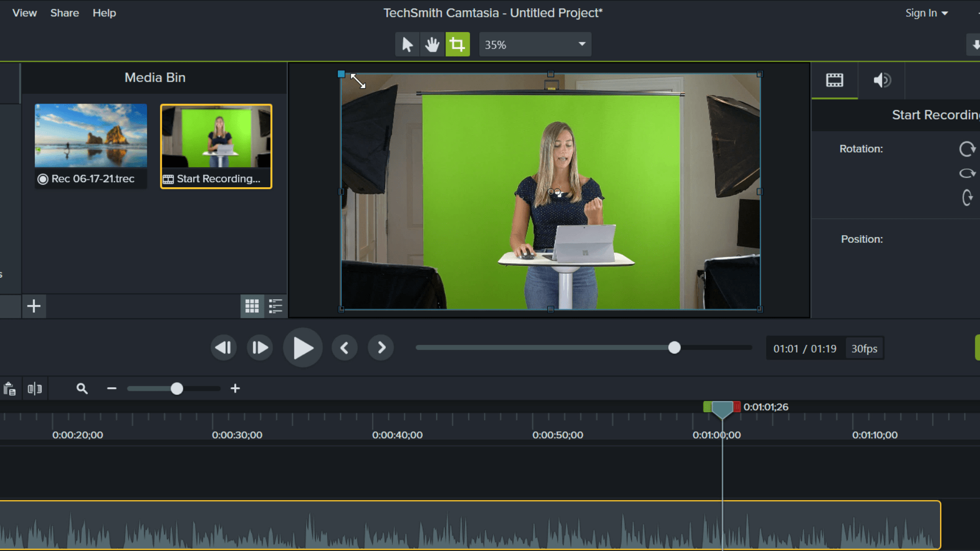Toggle the Crop mode tool
This screenshot has height=551, width=980.
coord(457,45)
